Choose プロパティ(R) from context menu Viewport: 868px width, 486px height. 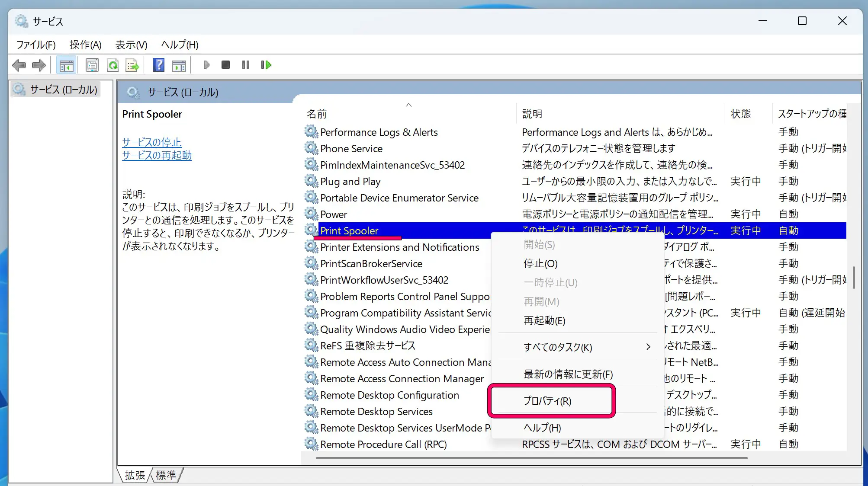[x=547, y=401]
